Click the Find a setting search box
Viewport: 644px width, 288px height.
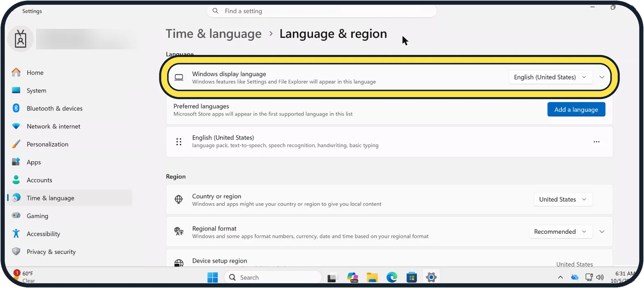pyautogui.click(x=322, y=11)
